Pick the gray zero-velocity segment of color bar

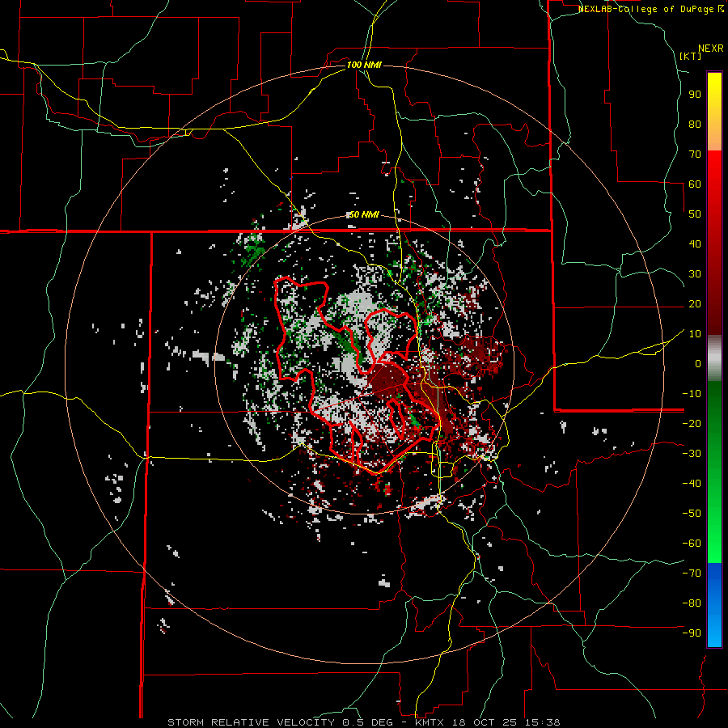714,358
